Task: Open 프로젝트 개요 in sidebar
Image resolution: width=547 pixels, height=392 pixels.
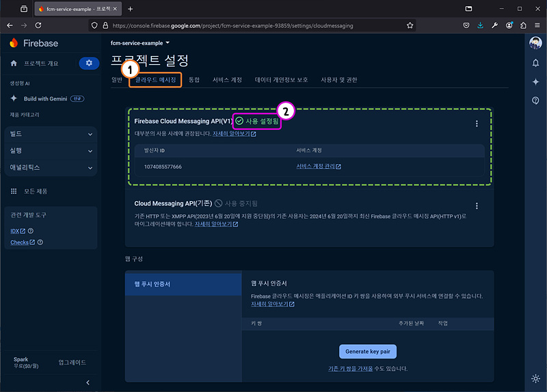Action: click(x=41, y=63)
